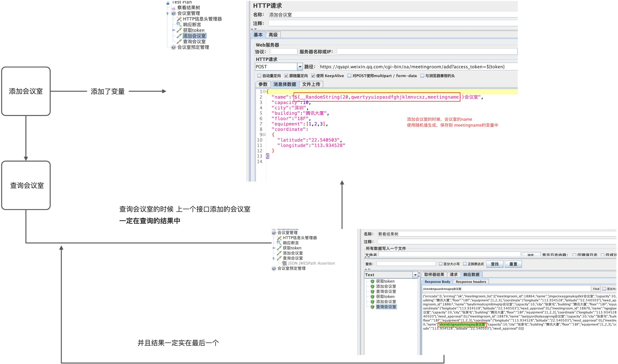
Task: Select the JSON JMESPath Assertion icon
Action: [285, 264]
